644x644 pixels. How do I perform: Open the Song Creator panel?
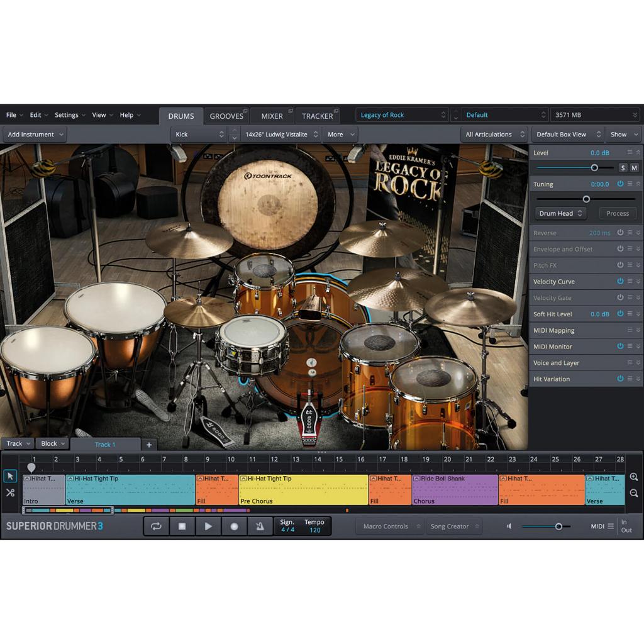point(454,526)
